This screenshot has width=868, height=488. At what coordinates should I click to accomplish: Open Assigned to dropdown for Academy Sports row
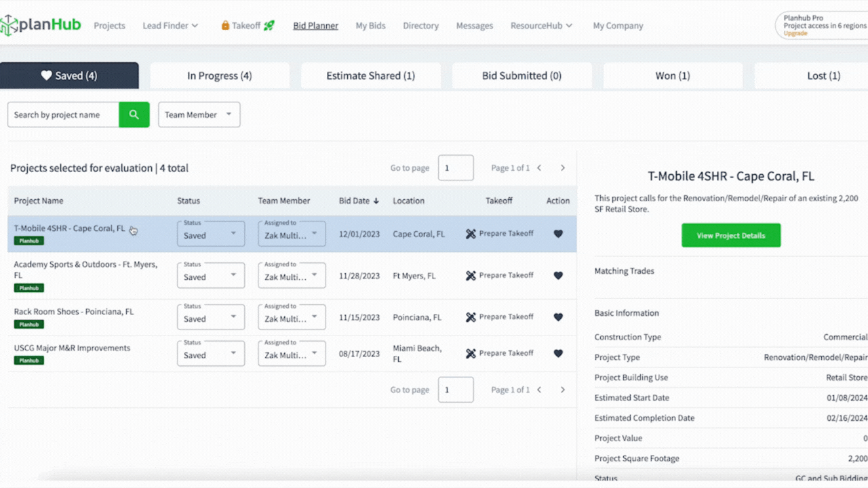(x=292, y=276)
